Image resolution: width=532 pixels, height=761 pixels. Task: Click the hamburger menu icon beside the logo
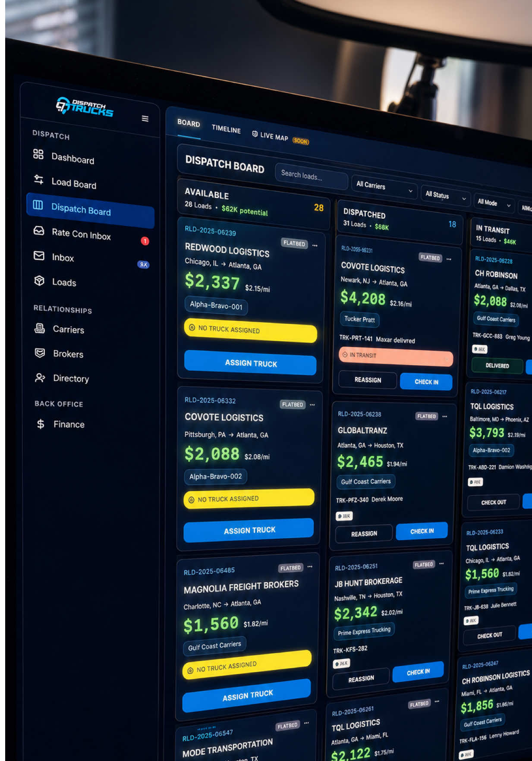145,119
